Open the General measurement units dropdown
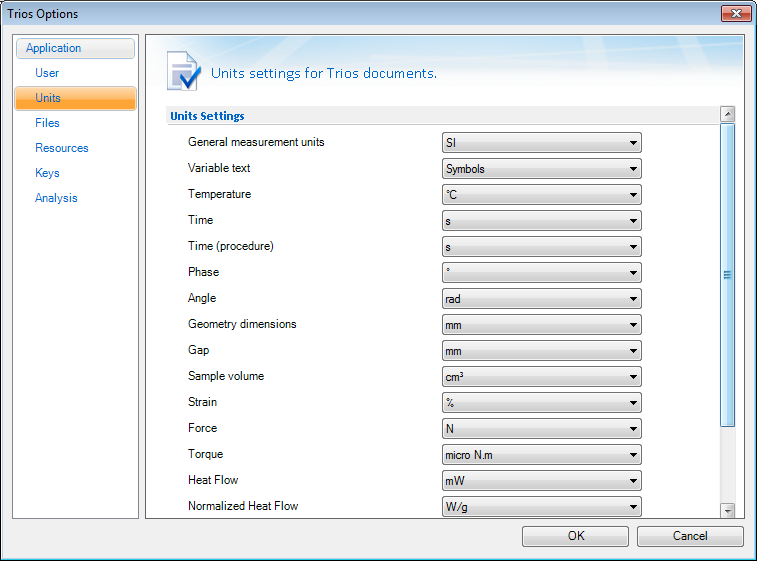Screen dimensions: 757x562 tap(542, 143)
